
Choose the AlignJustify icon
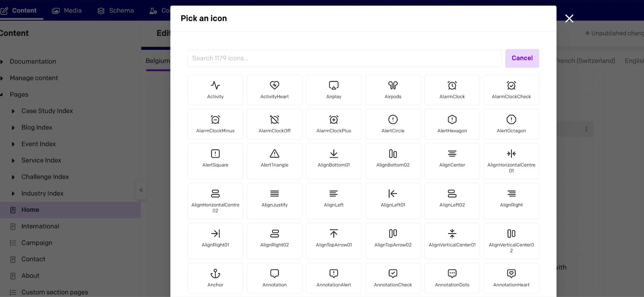pyautogui.click(x=275, y=201)
